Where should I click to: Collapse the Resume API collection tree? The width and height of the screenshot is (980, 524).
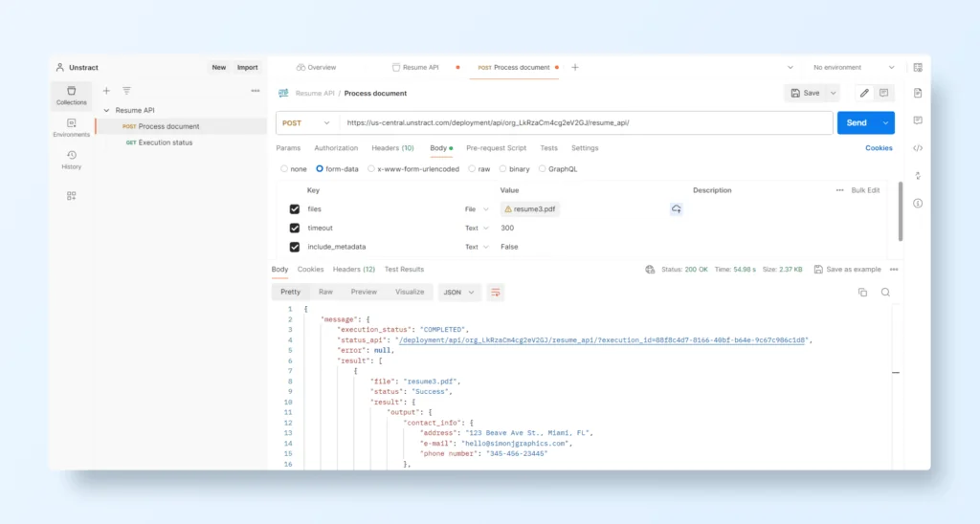point(106,111)
